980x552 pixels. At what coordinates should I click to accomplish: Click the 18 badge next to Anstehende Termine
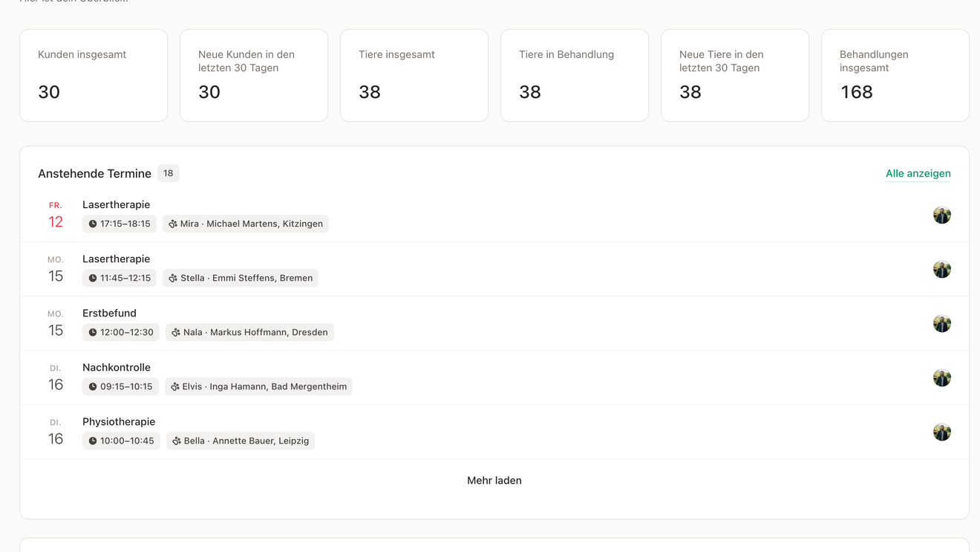pyautogui.click(x=169, y=173)
